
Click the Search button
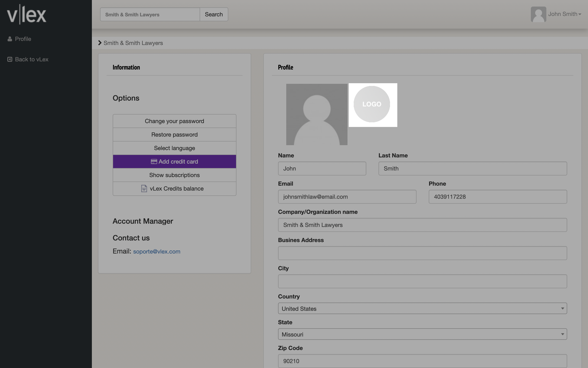[214, 14]
